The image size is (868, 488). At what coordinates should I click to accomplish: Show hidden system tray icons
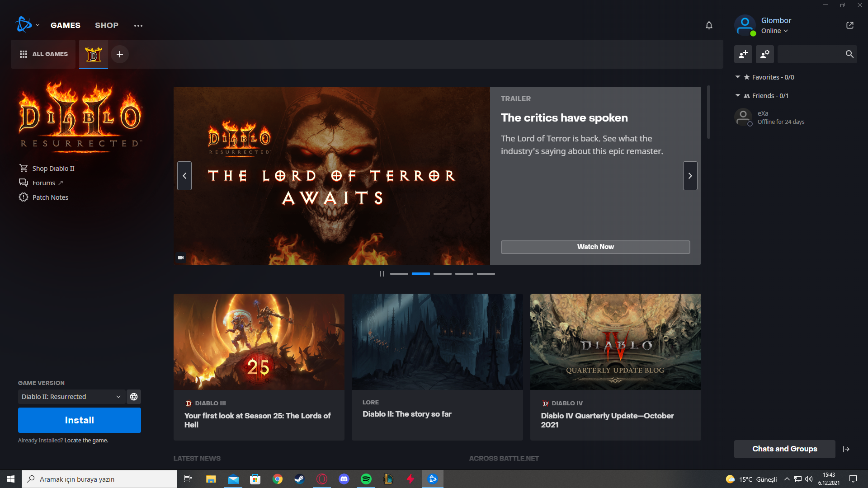pos(787,479)
